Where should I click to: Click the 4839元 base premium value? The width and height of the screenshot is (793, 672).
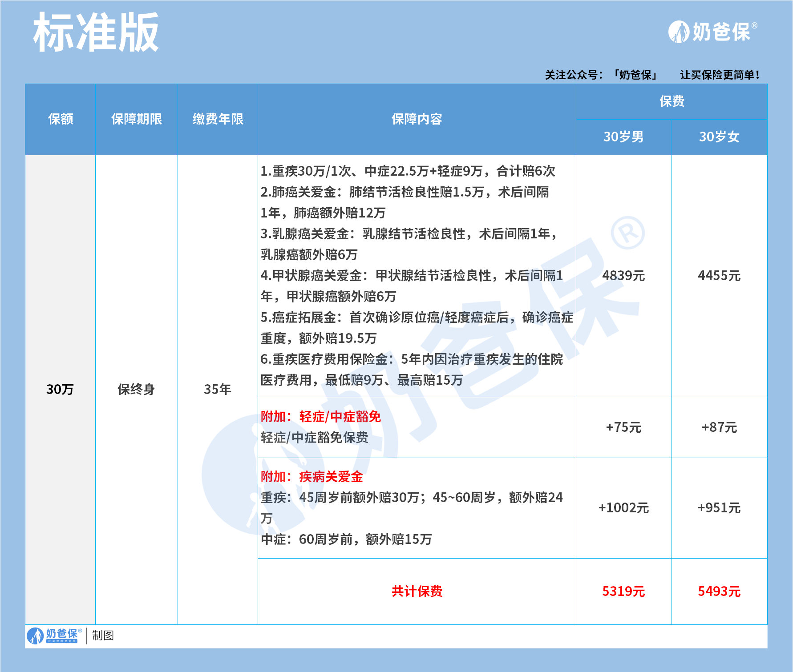pyautogui.click(x=623, y=276)
